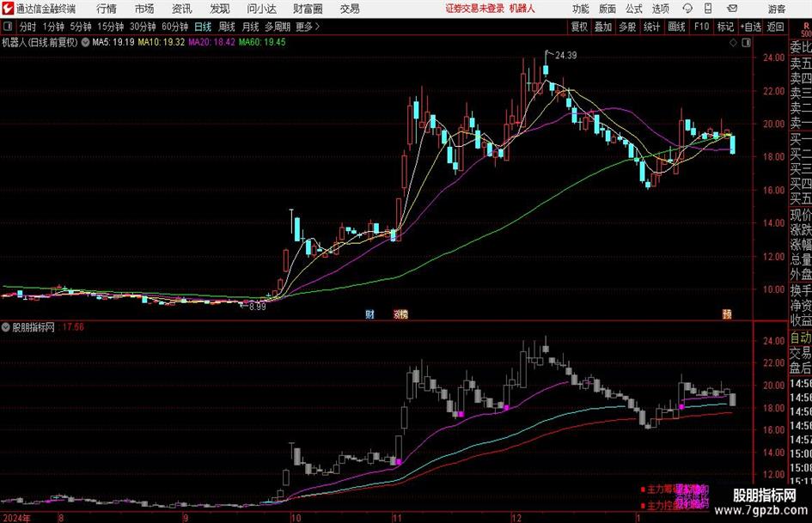Open the 交易 menu
The width and height of the screenshot is (812, 523).
pyautogui.click(x=350, y=9)
